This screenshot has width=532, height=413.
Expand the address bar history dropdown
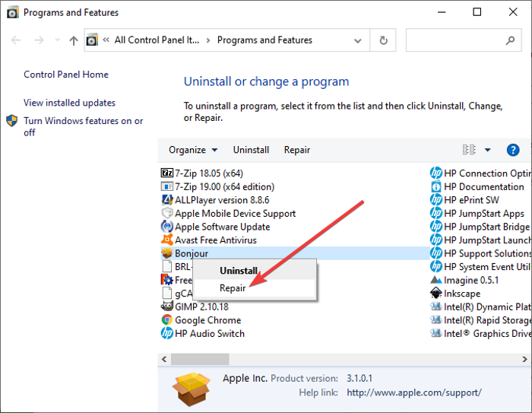pos(358,40)
